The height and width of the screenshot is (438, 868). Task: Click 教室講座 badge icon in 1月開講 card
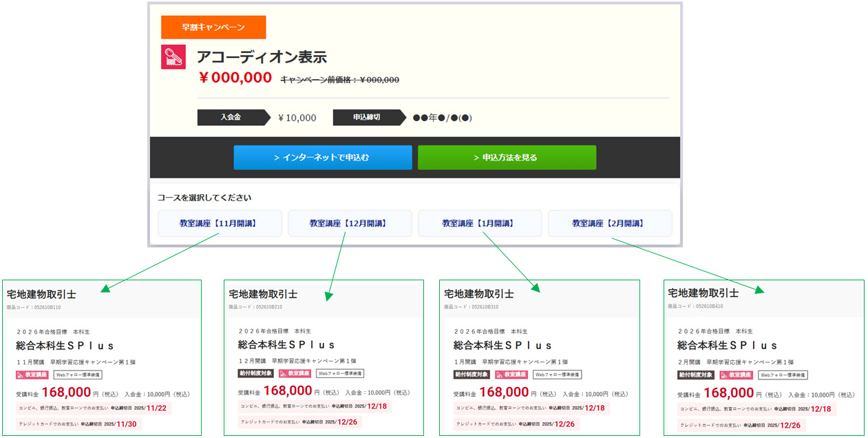tap(500, 375)
